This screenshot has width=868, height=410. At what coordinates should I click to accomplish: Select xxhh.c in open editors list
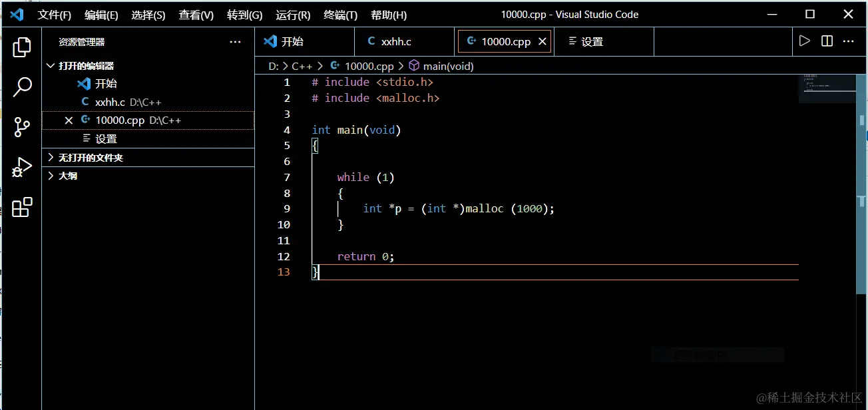point(148,102)
